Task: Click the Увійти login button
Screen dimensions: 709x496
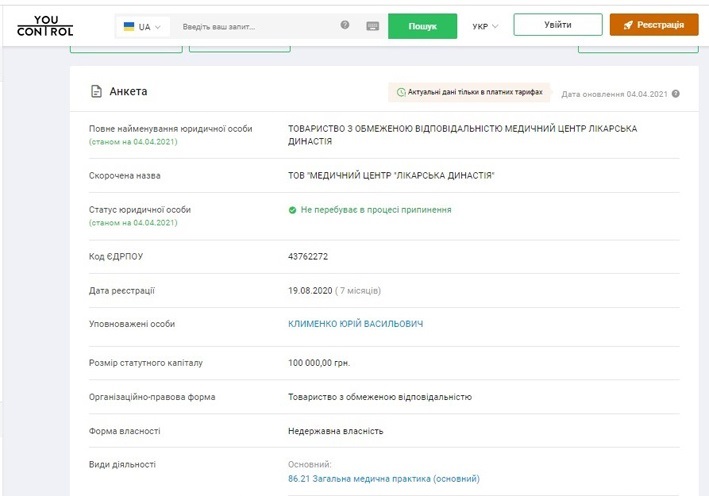Action: [558, 24]
